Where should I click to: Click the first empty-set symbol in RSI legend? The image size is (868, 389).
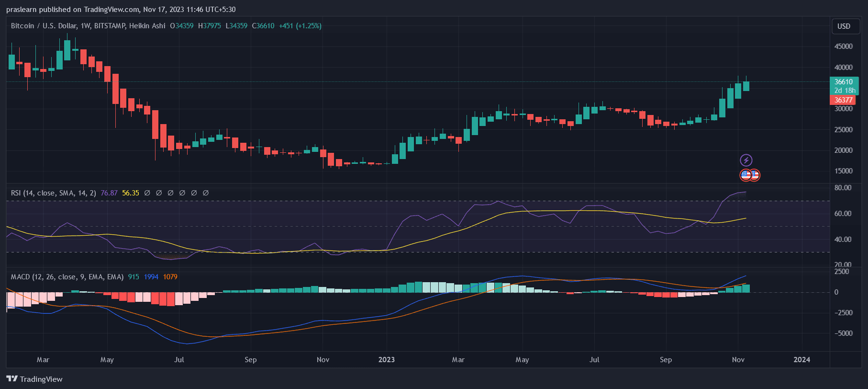(x=147, y=193)
